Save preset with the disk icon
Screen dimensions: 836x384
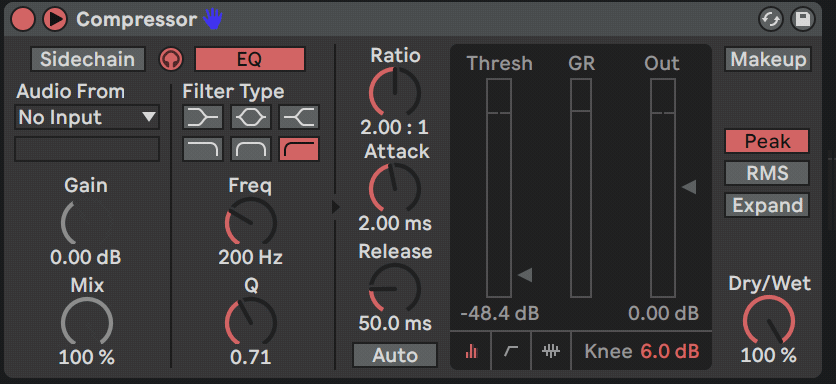pos(802,20)
